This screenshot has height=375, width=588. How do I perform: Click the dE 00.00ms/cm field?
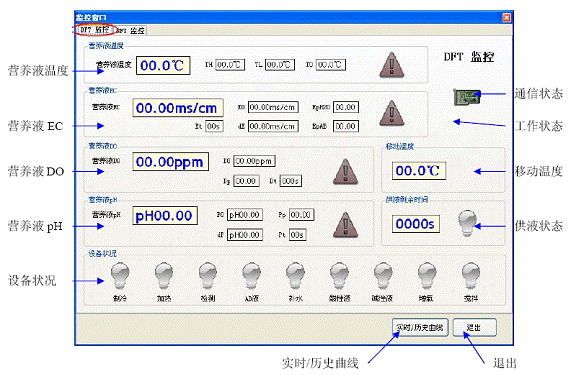(273, 126)
